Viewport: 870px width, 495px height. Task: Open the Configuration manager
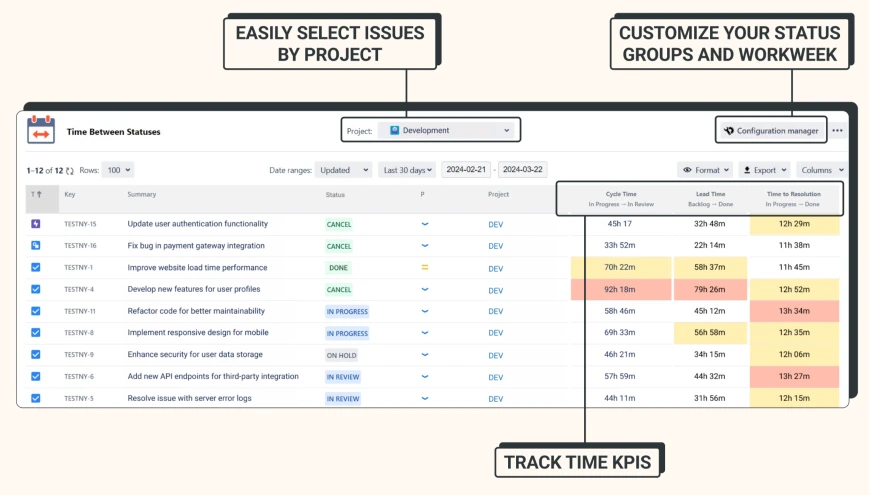(x=771, y=130)
